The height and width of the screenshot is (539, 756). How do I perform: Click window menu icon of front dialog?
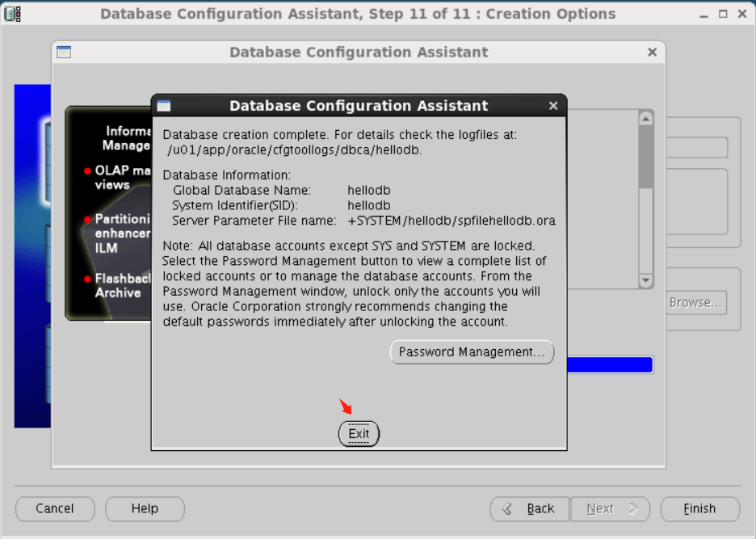[x=164, y=106]
